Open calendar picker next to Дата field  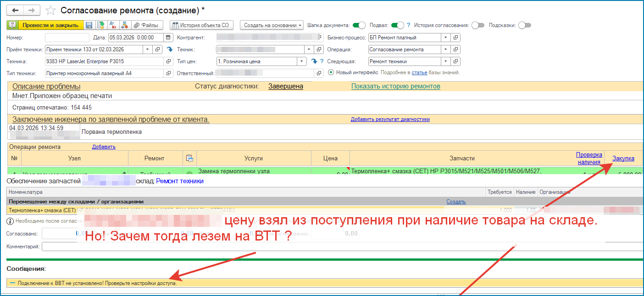click(169, 38)
